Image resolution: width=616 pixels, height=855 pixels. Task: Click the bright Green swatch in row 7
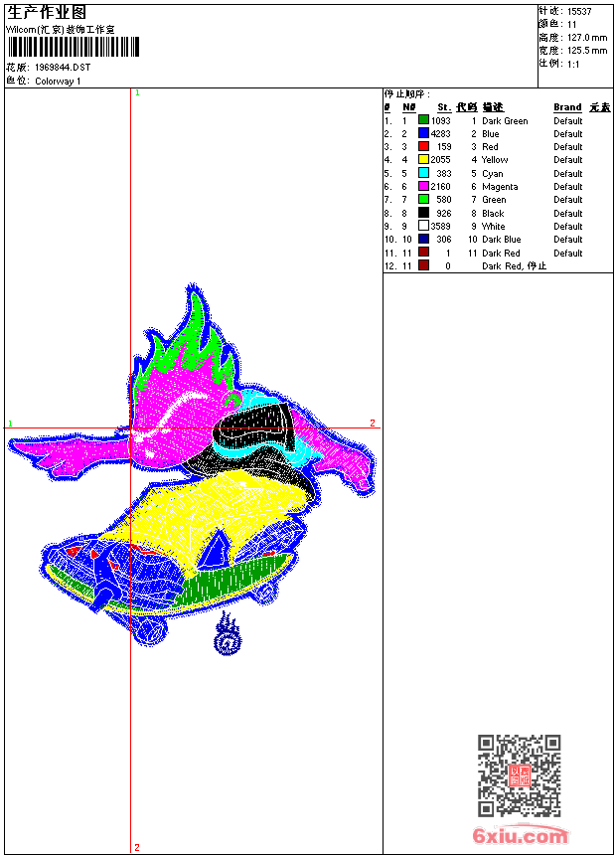[423, 199]
